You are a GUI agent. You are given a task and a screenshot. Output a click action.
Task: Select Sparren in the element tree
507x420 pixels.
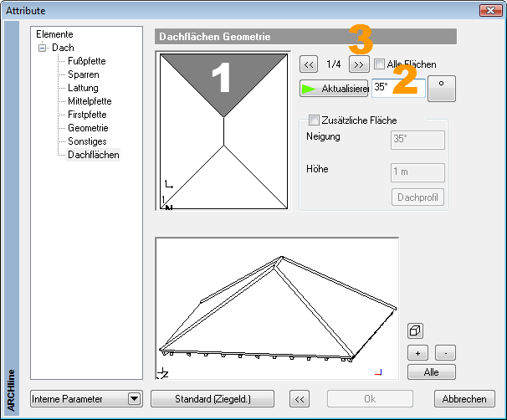click(x=83, y=74)
